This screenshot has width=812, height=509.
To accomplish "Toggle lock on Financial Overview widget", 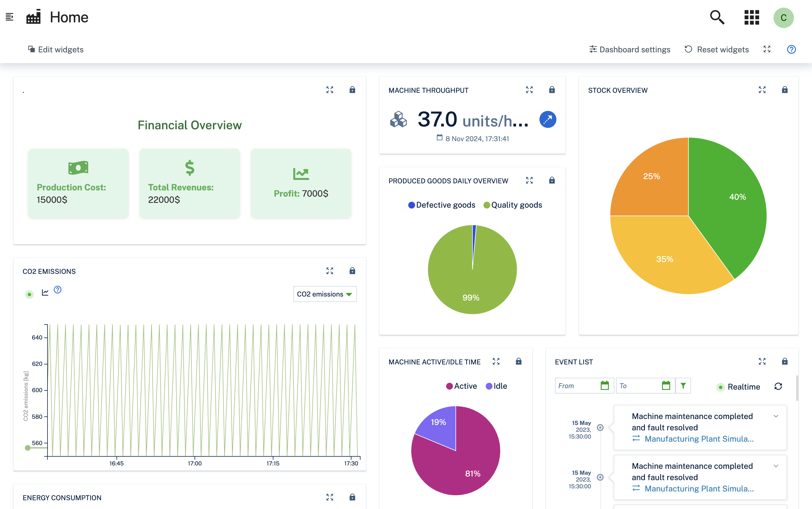I will coord(352,89).
